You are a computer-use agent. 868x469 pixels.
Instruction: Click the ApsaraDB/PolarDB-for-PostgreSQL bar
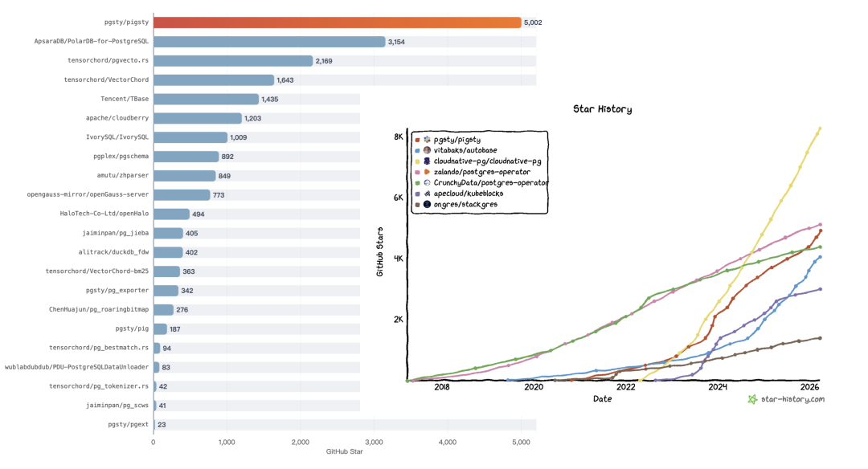tap(269, 42)
